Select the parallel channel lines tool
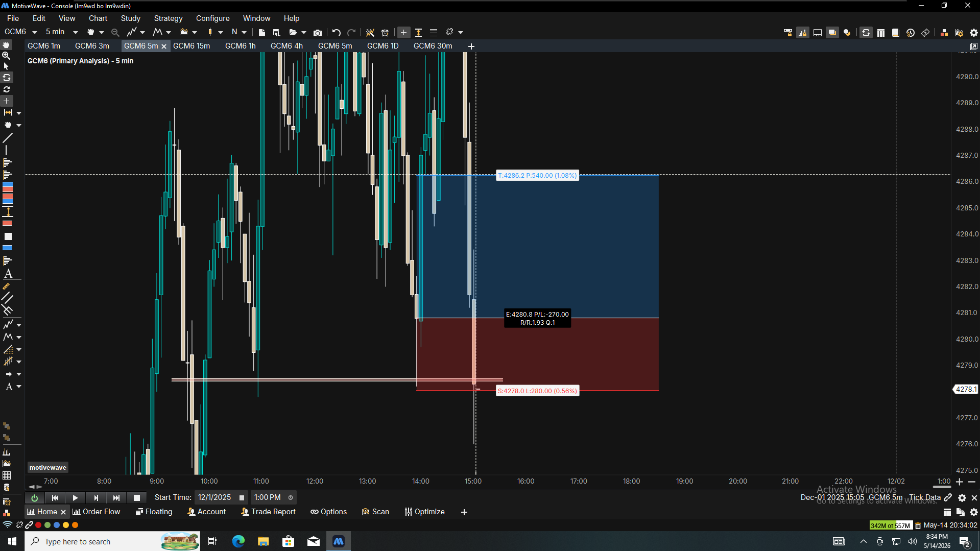This screenshot has width=980, height=551. [8, 297]
